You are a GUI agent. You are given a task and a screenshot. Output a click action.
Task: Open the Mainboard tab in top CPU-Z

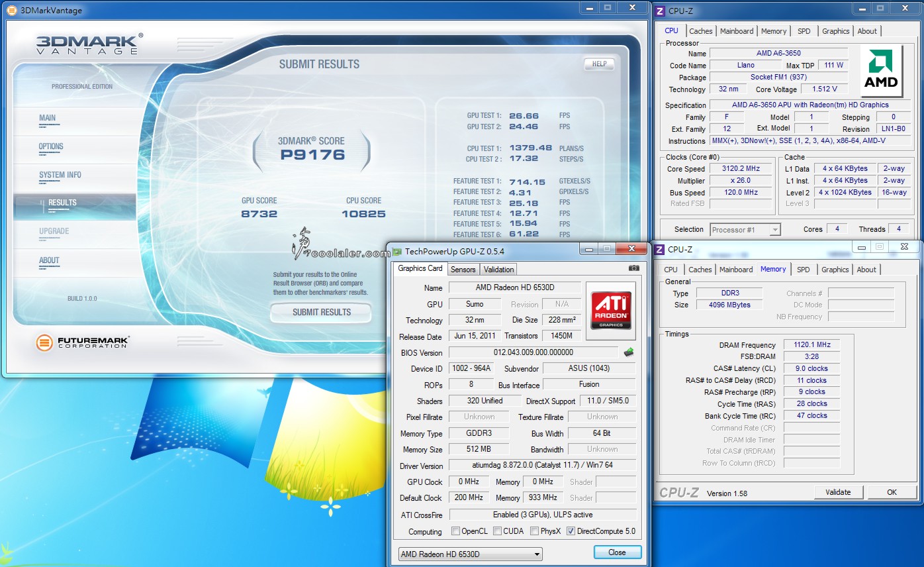click(737, 31)
